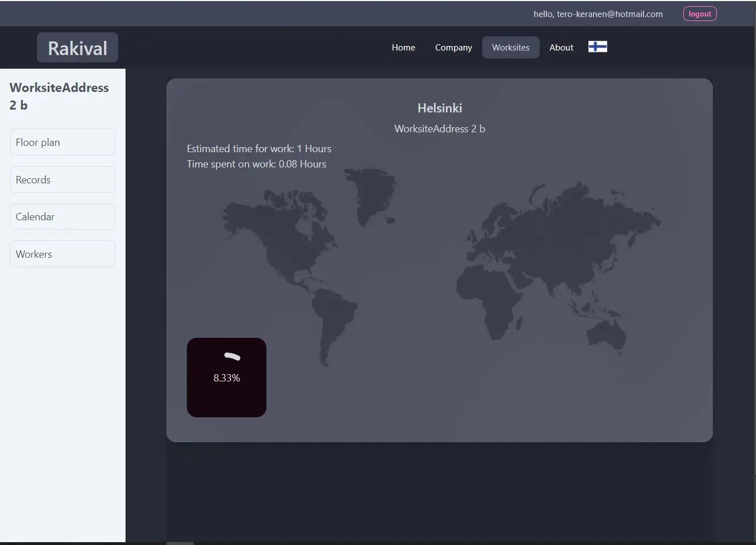This screenshot has height=545, width=756.
Task: Click the sidebar WorksiteAddress 2 b title
Action: 59,96
